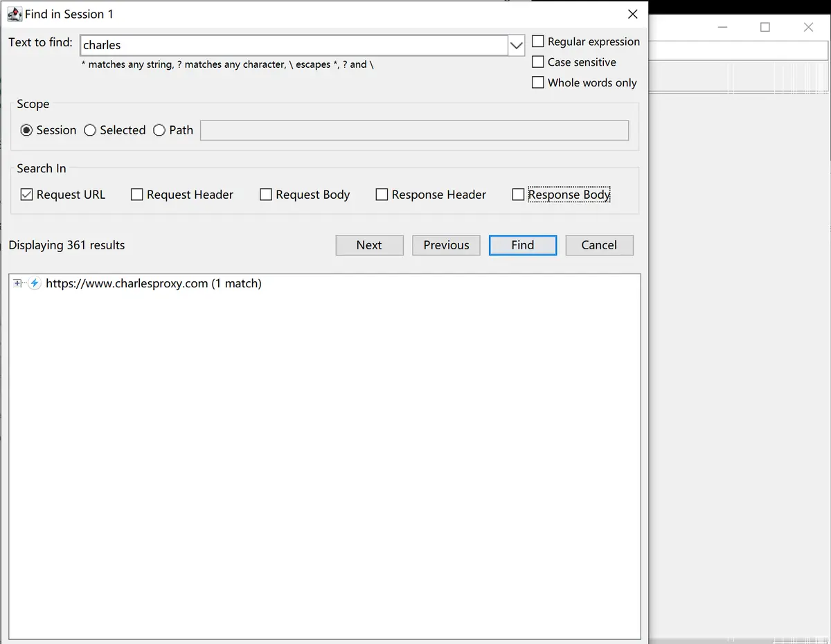
Task: Click the input field in background window
Action: 740,51
